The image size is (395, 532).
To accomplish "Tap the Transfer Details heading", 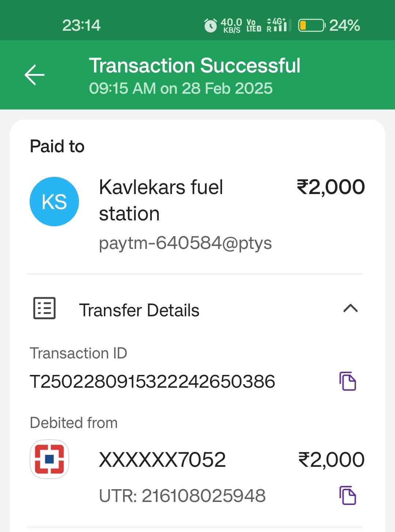I will (x=139, y=310).
